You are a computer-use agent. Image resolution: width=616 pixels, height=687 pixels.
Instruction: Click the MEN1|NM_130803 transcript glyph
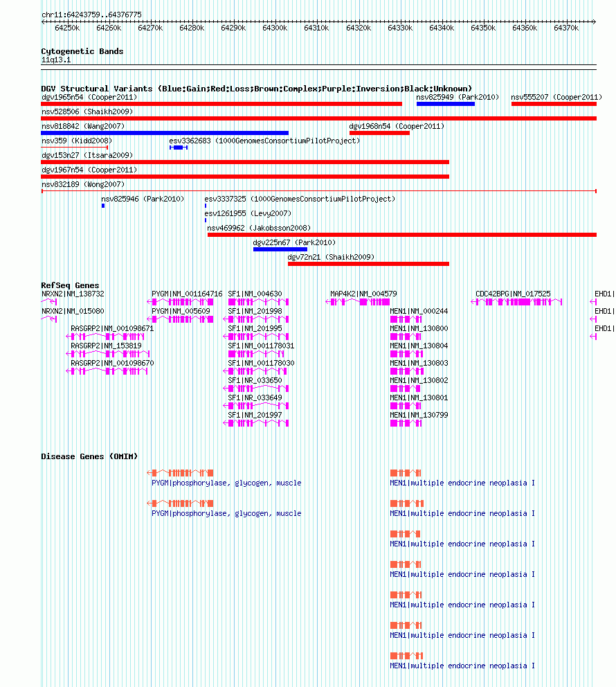tap(407, 371)
